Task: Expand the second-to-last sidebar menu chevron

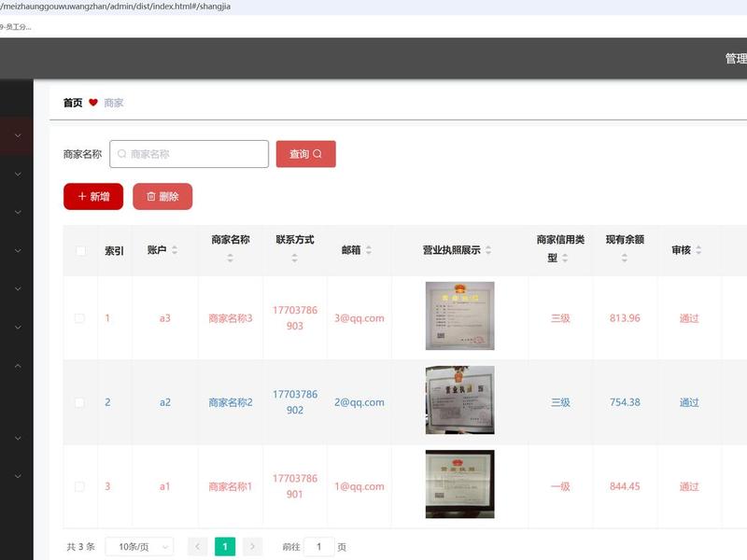Action: (18, 438)
